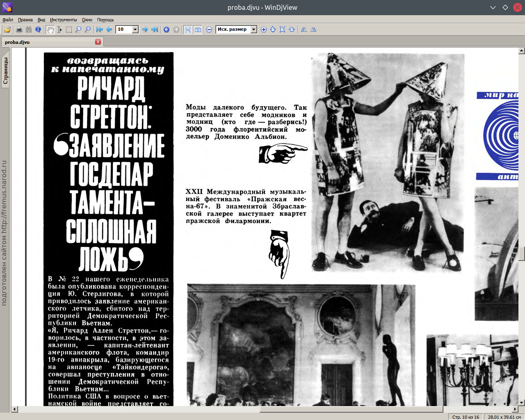
Task: Rotate the page left
Action: (304, 30)
